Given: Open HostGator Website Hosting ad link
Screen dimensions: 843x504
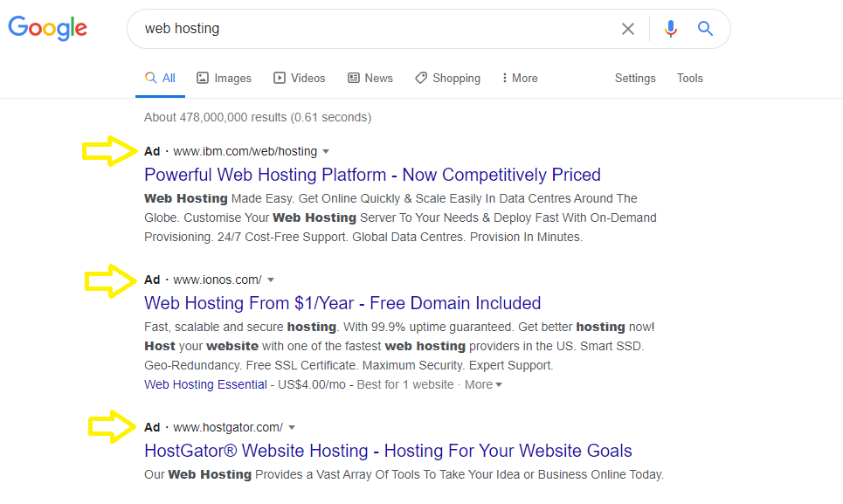Looking at the screenshot, I should 388,451.
